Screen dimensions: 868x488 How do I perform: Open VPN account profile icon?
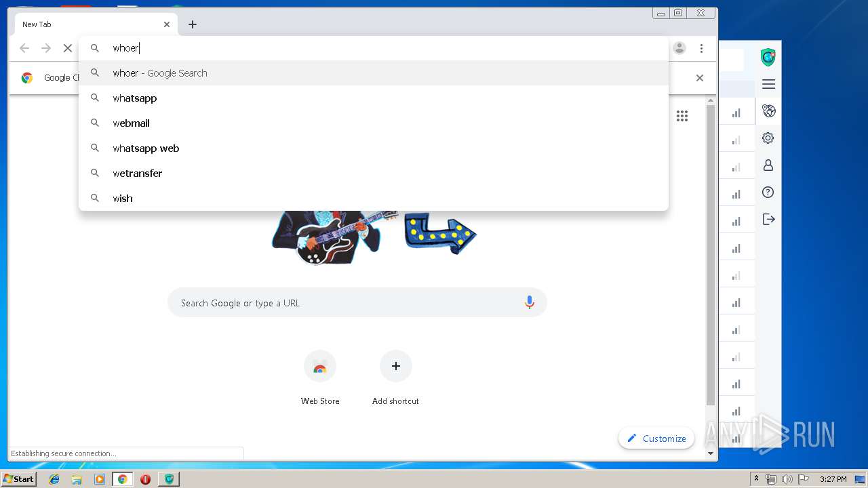[768, 165]
